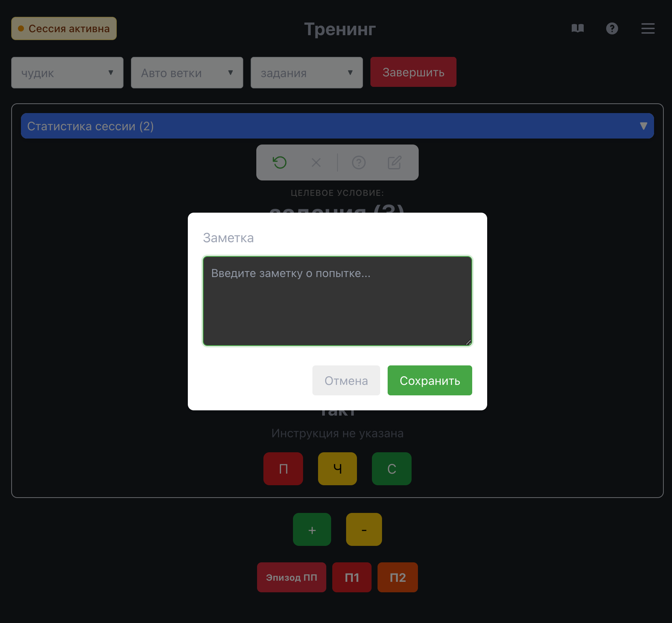This screenshot has height=623, width=672.
Task: Open the чудик dropdown
Action: coord(67,73)
